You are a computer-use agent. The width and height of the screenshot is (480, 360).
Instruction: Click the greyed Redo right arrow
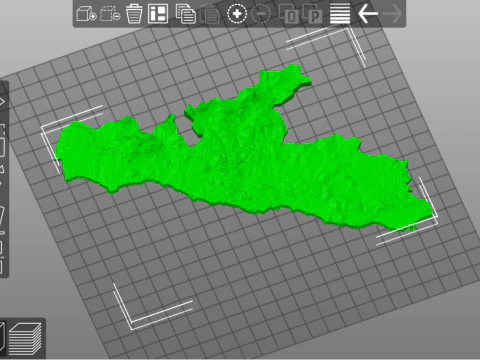(x=392, y=14)
